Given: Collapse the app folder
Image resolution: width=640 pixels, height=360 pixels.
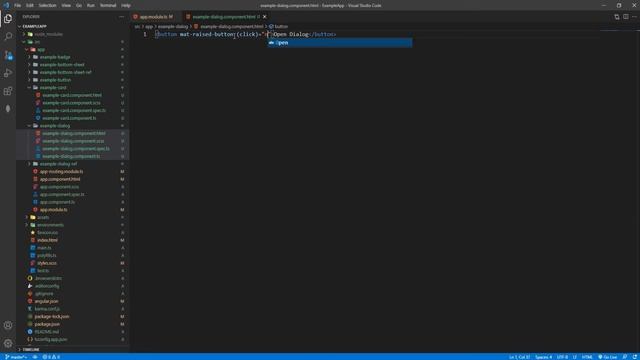Looking at the screenshot, I should [41, 49].
